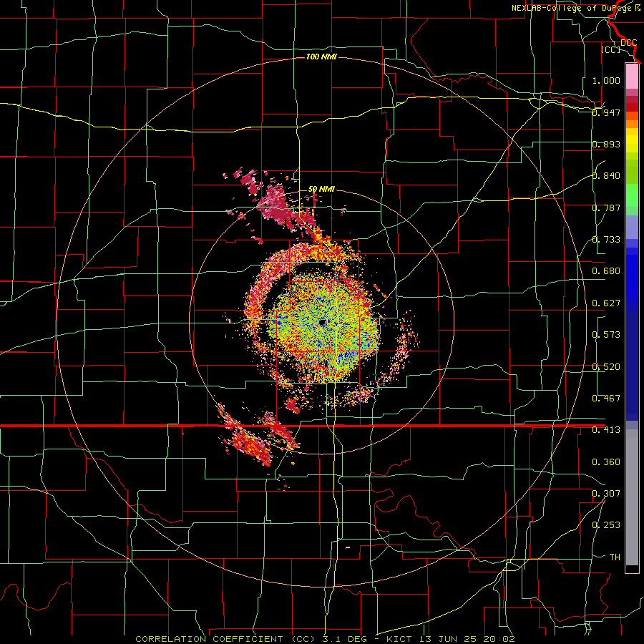Click the 0.253 scale label
The width and height of the screenshot is (644, 644).
(x=606, y=525)
